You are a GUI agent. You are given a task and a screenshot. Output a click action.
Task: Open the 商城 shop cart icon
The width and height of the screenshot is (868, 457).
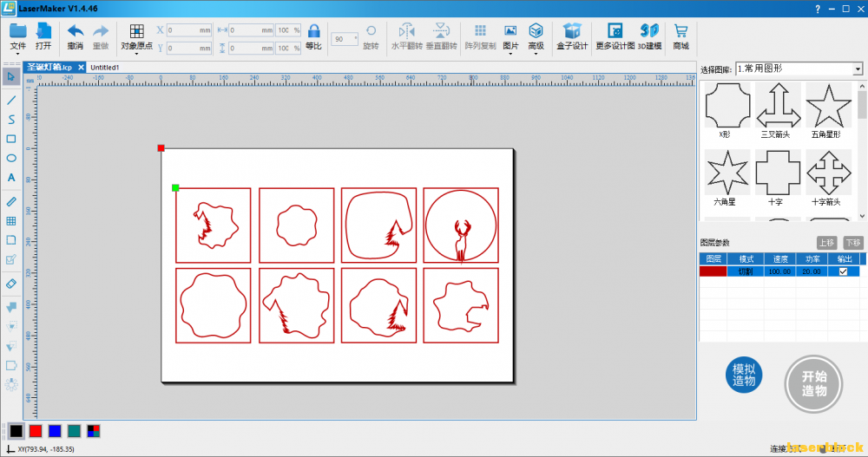[x=681, y=31]
